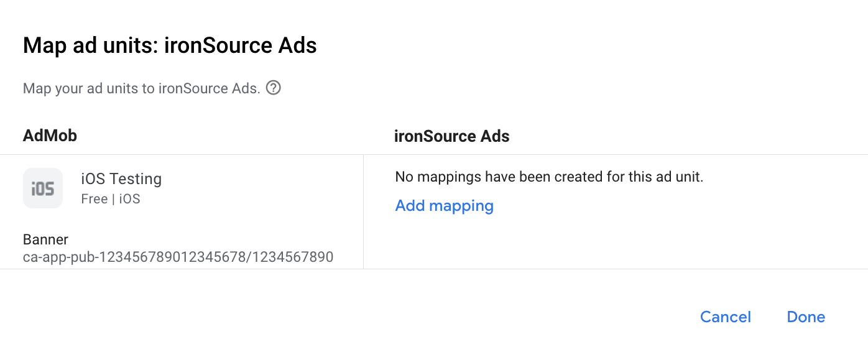The image size is (868, 357).
Task: Click the empty space below Add mapping
Action: click(560, 243)
